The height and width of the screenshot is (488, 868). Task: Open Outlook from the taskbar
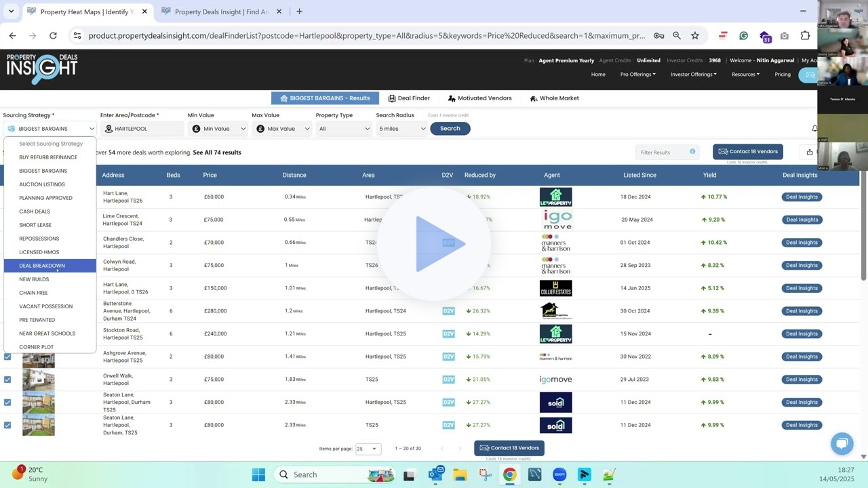click(x=435, y=474)
